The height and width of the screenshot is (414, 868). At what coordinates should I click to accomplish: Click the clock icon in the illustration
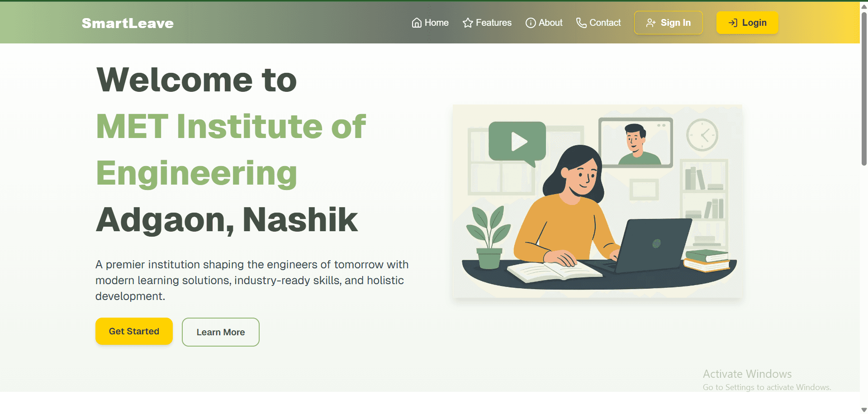702,135
